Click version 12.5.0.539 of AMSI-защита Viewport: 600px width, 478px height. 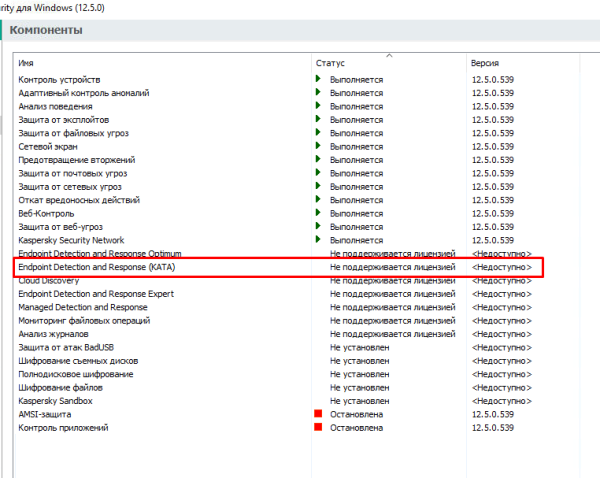[x=493, y=414]
